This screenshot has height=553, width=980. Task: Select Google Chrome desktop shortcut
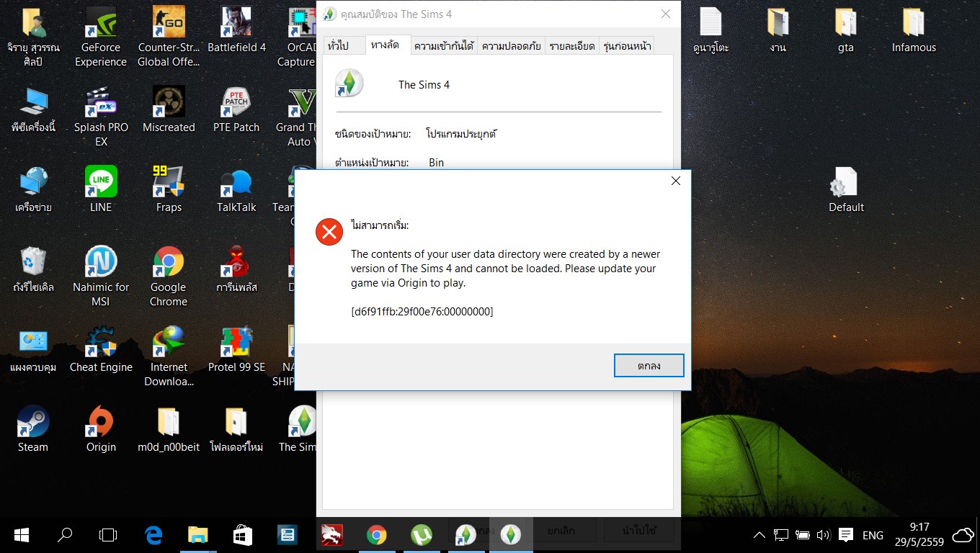point(169,276)
